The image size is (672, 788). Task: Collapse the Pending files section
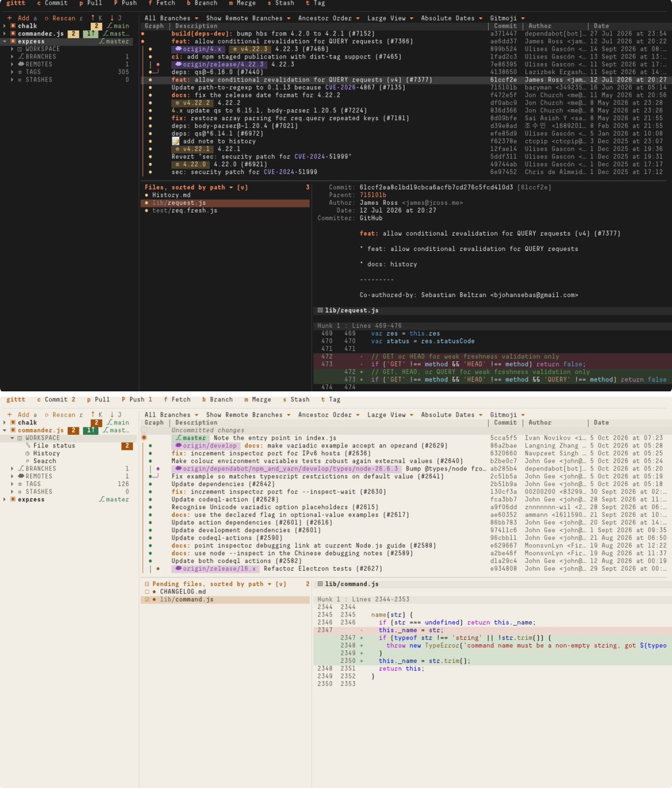[x=147, y=584]
